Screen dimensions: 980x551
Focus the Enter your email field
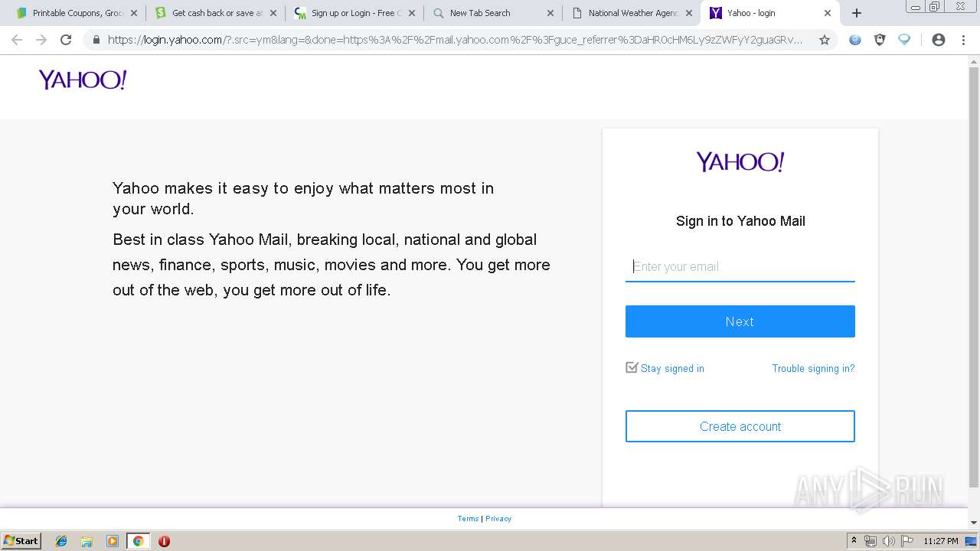coord(740,266)
